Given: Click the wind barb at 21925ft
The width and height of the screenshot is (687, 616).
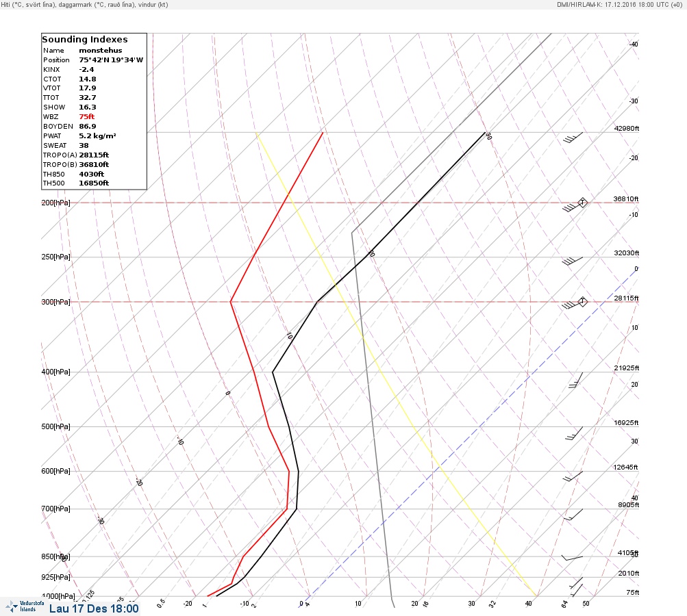Looking at the screenshot, I should tap(576, 380).
